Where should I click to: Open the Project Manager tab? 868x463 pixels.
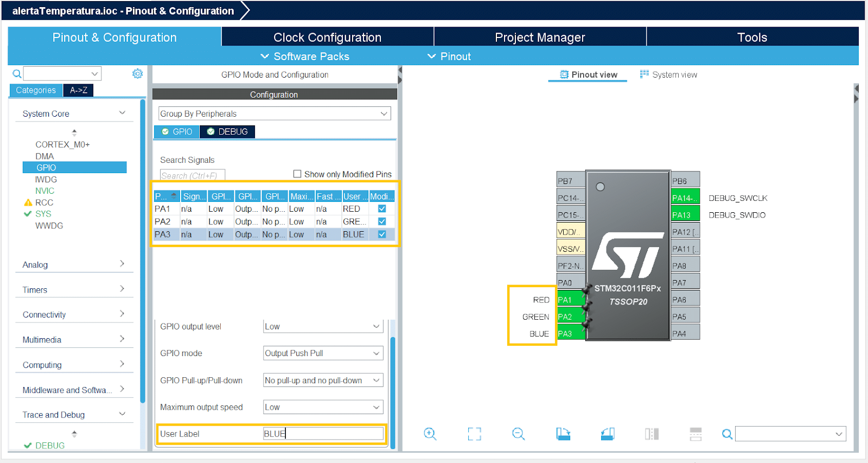pos(540,37)
